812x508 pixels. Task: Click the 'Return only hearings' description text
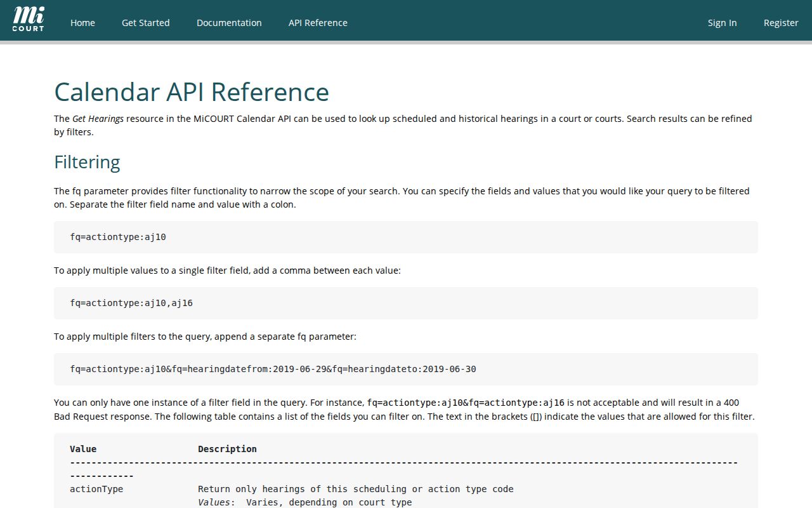click(x=356, y=489)
